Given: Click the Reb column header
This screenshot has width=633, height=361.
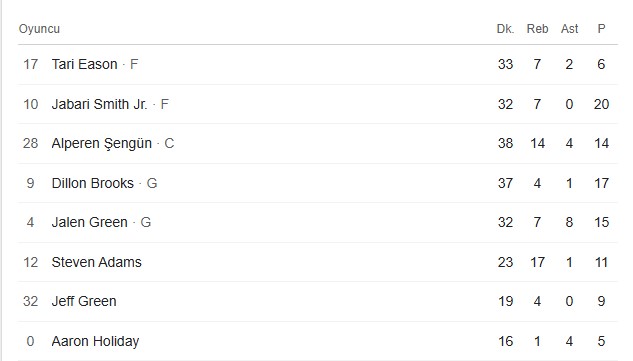Looking at the screenshot, I should pyautogui.click(x=537, y=29).
